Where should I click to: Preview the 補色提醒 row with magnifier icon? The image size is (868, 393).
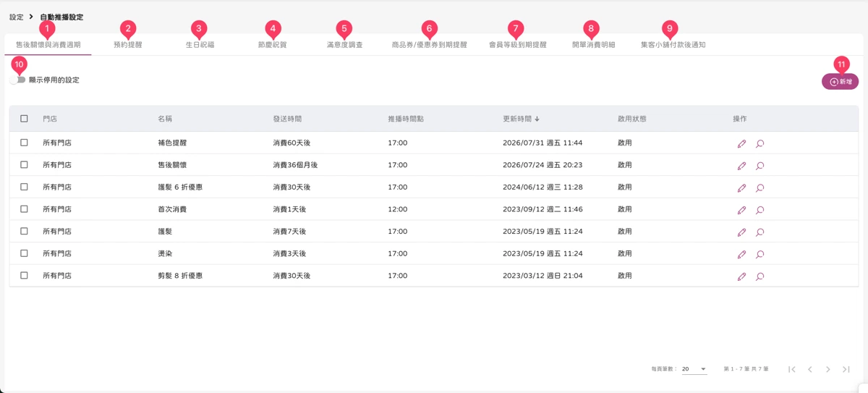coord(760,143)
